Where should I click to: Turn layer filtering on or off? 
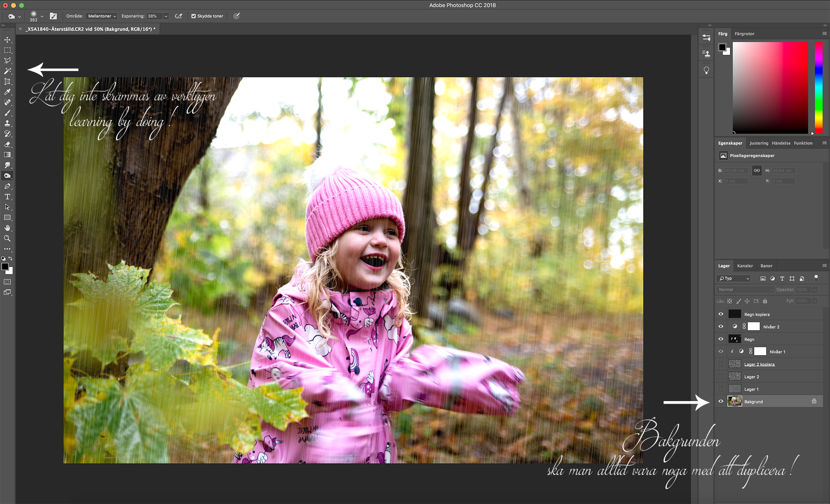(816, 278)
